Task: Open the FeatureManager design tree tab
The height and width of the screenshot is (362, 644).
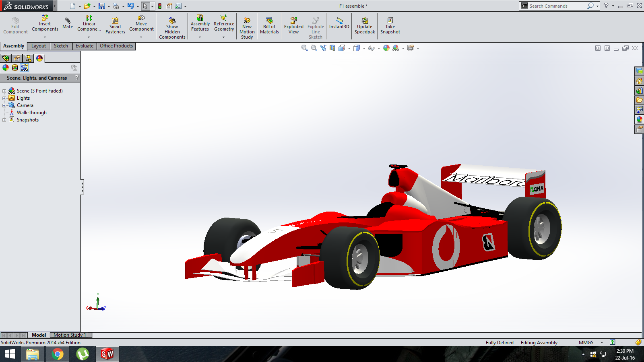Action: click(6, 58)
